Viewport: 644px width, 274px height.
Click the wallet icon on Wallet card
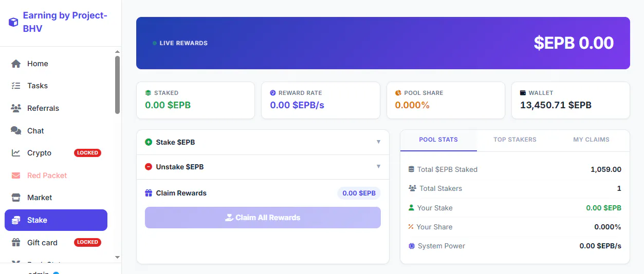[523, 93]
